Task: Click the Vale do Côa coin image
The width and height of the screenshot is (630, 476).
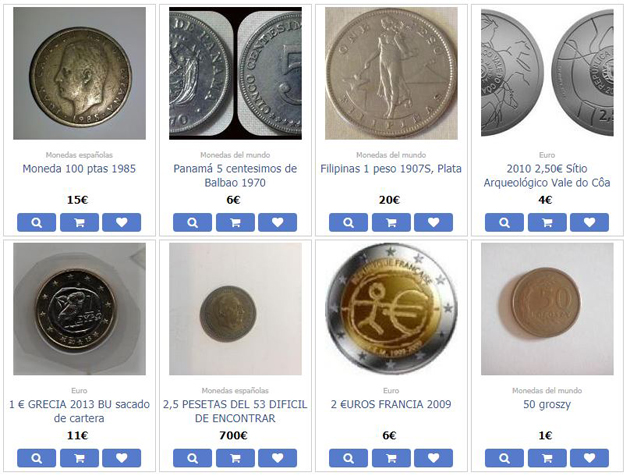Action: (x=547, y=74)
